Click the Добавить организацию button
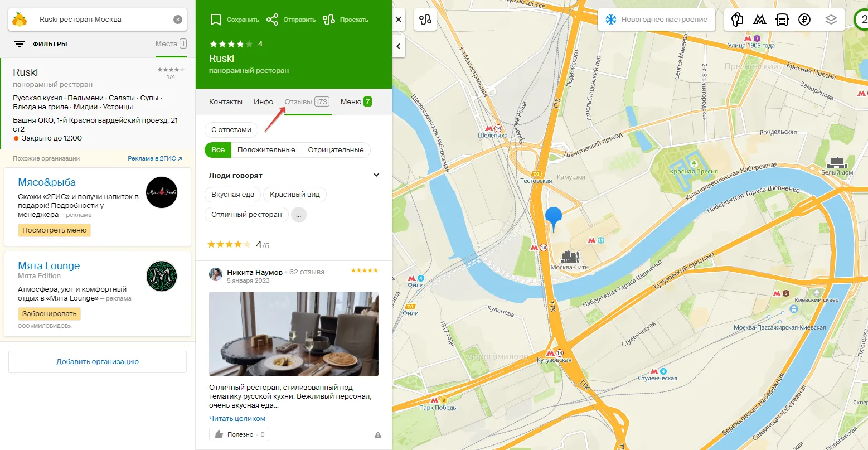This screenshot has width=868, height=450. tap(98, 362)
